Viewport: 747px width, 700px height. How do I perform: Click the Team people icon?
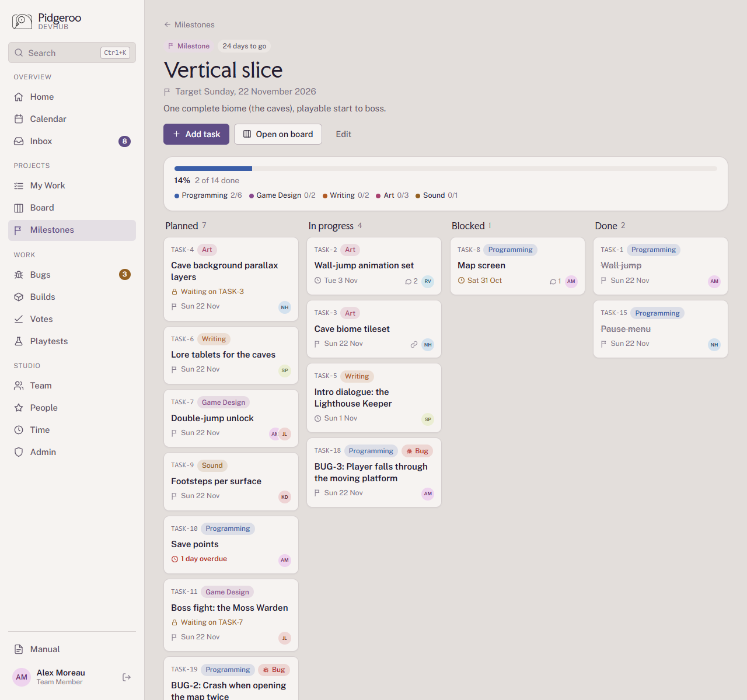click(19, 386)
